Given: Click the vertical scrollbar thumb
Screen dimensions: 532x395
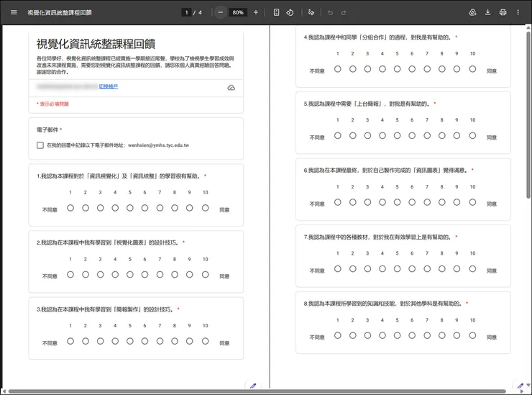Looking at the screenshot, I should (528, 115).
